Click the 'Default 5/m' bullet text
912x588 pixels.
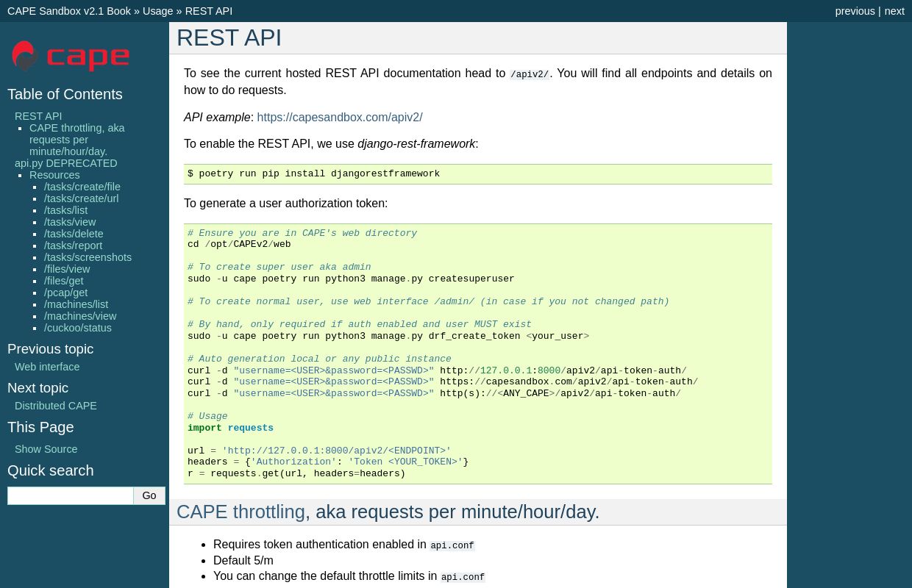coord(243,560)
